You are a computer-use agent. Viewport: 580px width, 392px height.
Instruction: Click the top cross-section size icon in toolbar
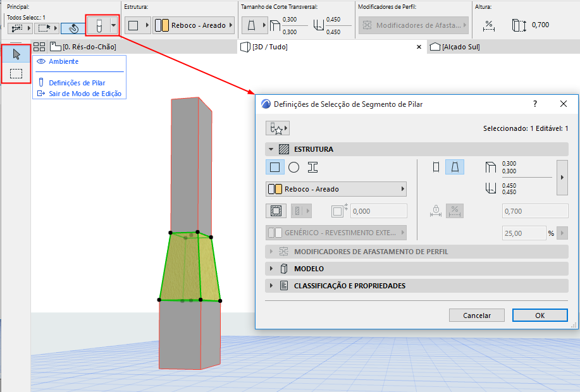pos(275,26)
